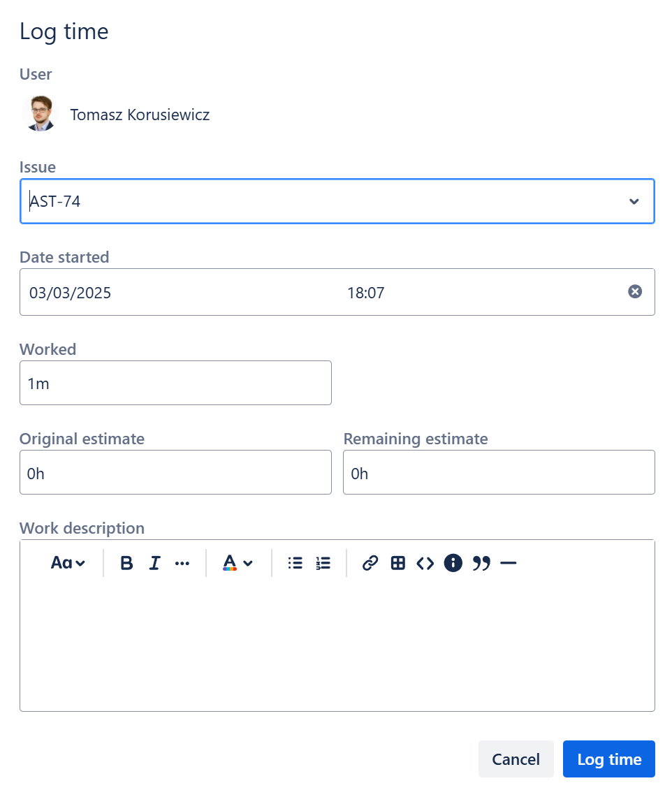Open the text styles Aa dropdown
The width and height of the screenshot is (672, 804).
pos(68,563)
